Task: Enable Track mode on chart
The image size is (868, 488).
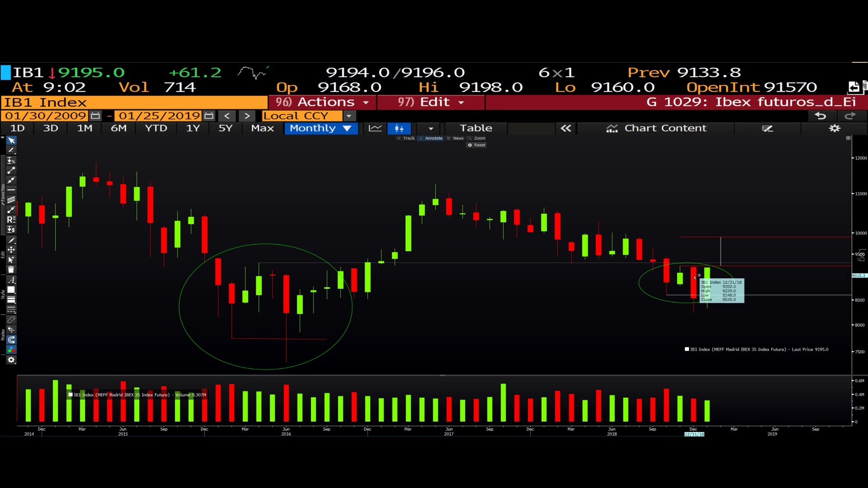Action: pyautogui.click(x=406, y=138)
